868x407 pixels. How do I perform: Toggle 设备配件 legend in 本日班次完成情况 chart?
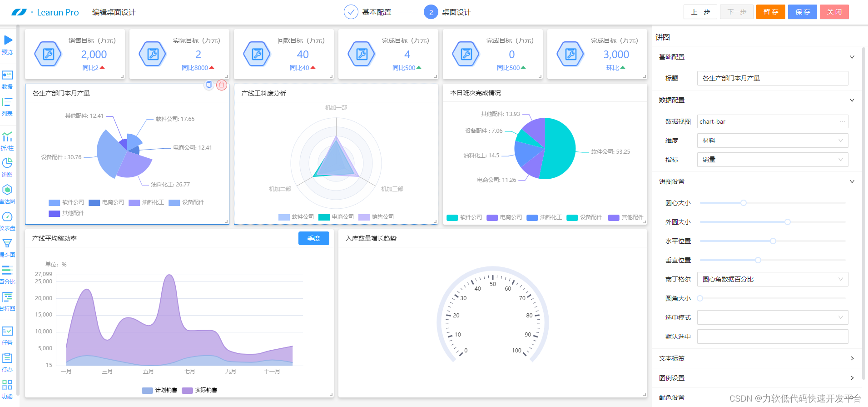584,217
